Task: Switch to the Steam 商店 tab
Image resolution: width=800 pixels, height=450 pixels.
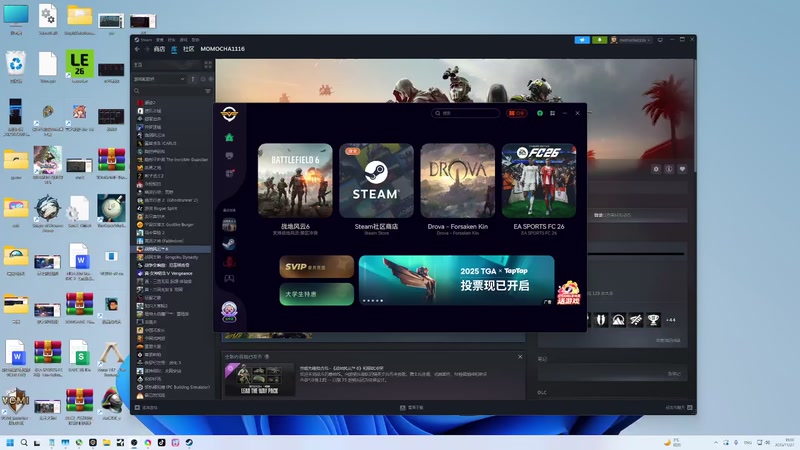Action: [160, 49]
